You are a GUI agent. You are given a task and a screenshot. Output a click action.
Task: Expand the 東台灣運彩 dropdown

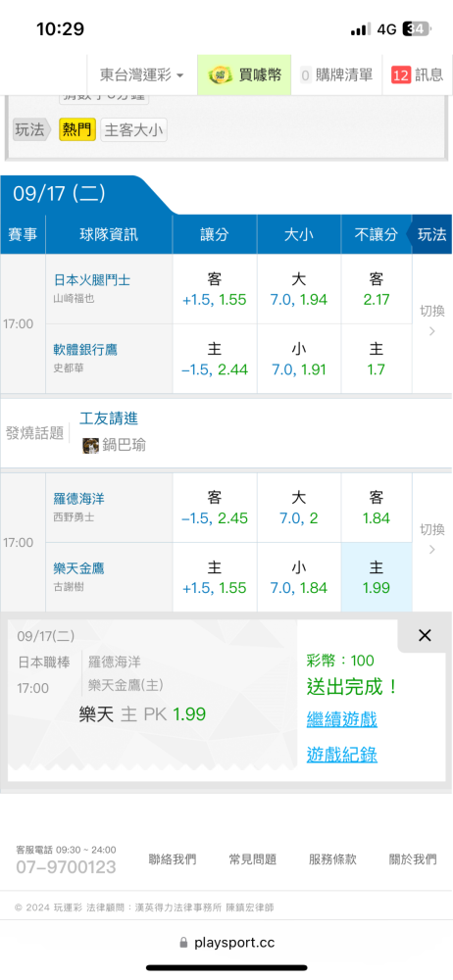pos(142,75)
